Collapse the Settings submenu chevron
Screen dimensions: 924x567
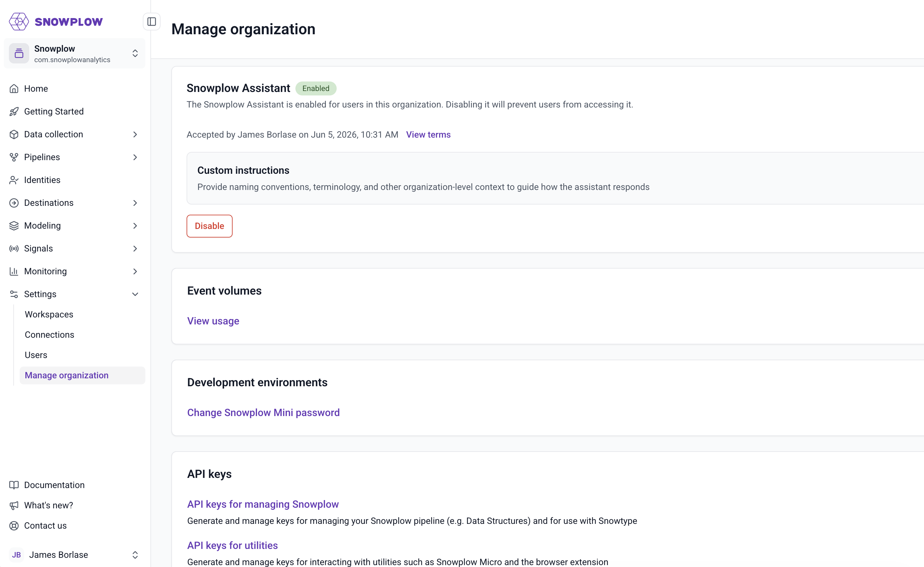click(135, 295)
